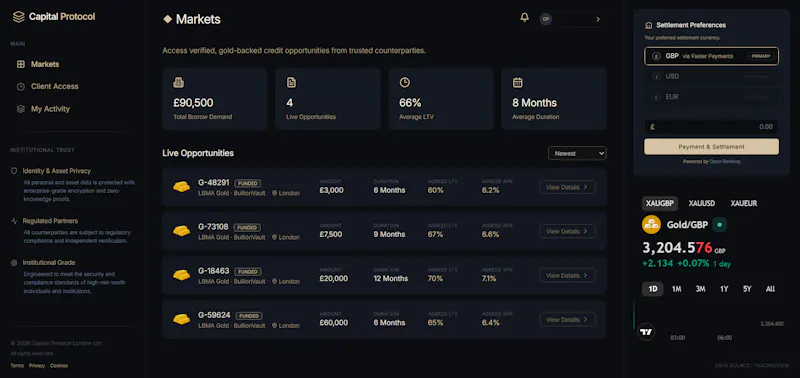Screen dimensions: 800x378
Task: Click gold bar icon for G-48291
Action: [x=181, y=187]
